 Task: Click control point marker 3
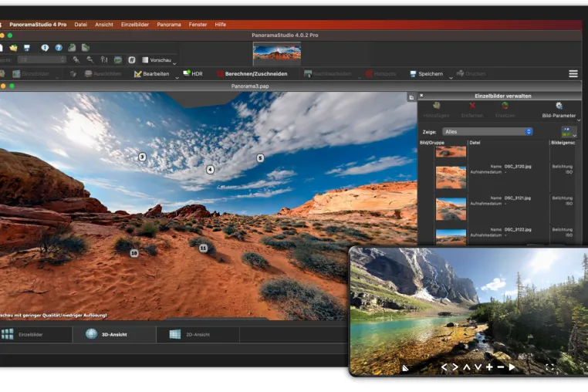click(142, 157)
